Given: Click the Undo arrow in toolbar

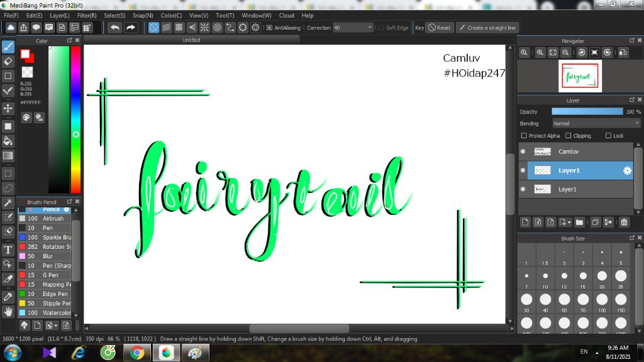Looking at the screenshot, I should tap(115, 28).
